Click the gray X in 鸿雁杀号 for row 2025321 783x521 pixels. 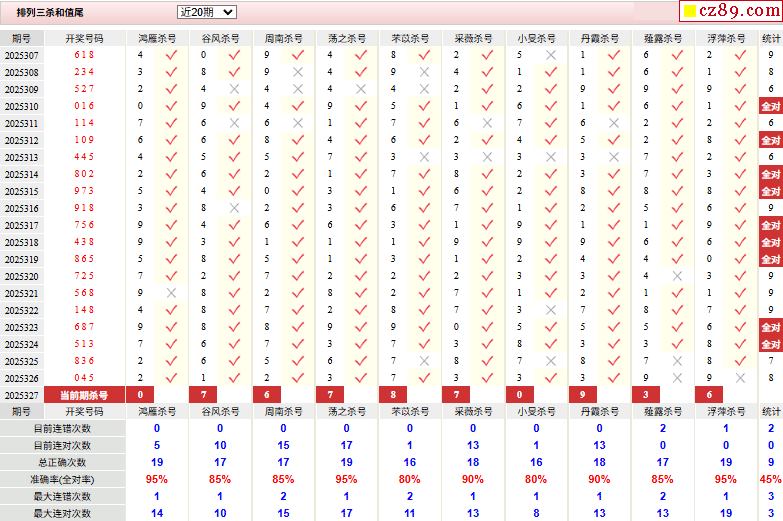(x=171, y=293)
